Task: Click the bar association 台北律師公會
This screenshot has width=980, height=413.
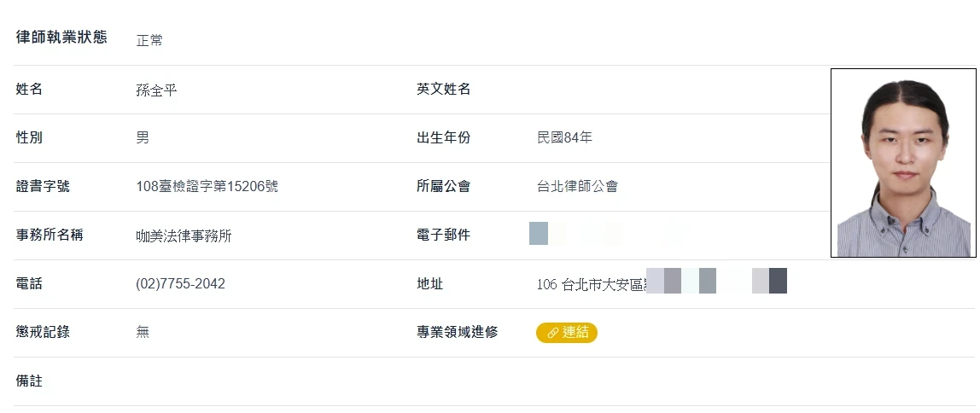Action: click(577, 186)
